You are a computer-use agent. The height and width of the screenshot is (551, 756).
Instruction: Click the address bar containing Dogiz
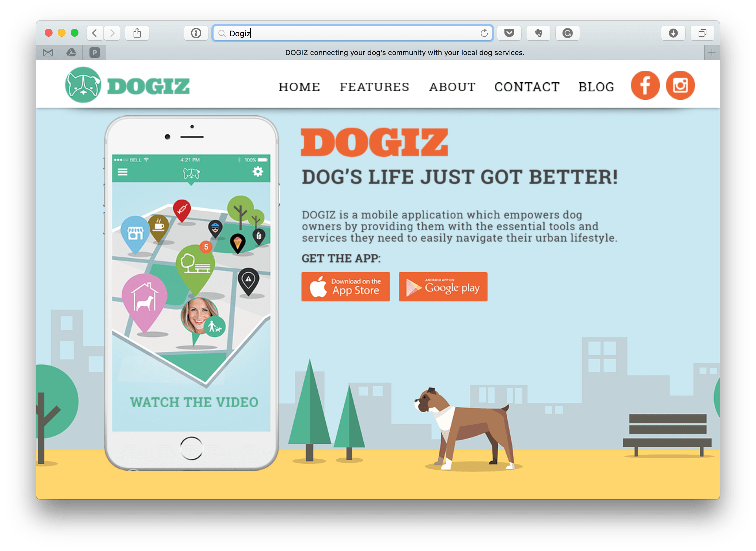[352, 33]
